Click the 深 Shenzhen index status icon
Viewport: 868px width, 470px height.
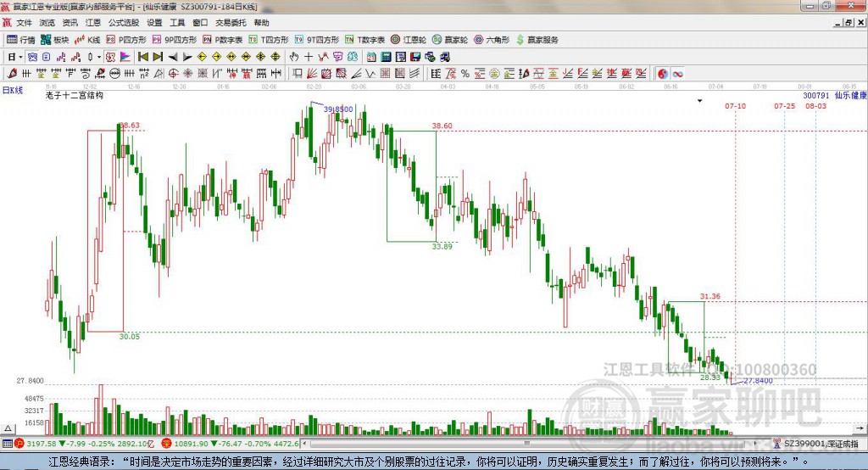pos(167,444)
